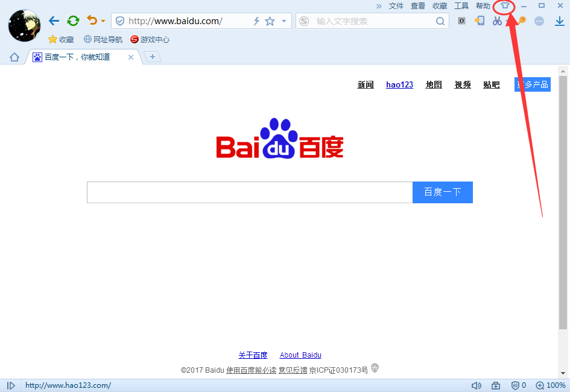Launch the screenshot scissors tool
Viewport: 570px width, 392px height.
[x=497, y=21]
